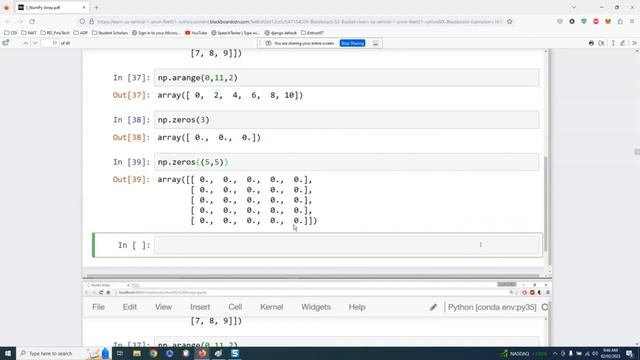Reload the page in Firefox
Screen dimensions: 640x360
pyautogui.click(x=32, y=21)
